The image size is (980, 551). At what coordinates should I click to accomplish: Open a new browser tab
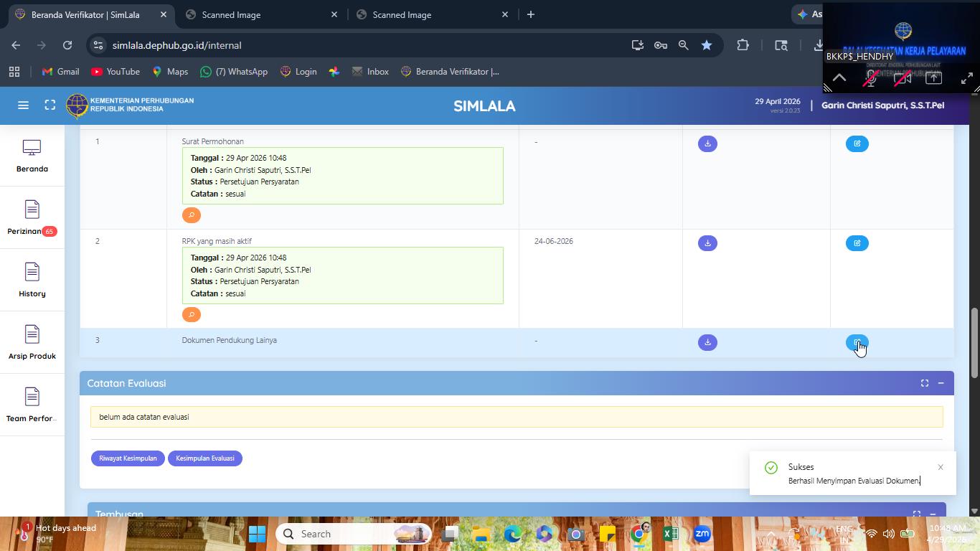point(531,14)
